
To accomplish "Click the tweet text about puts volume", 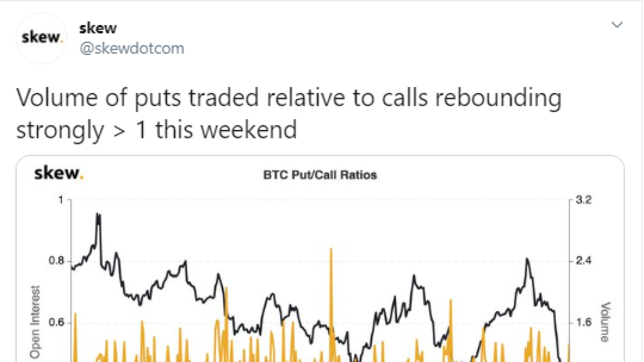I will pos(288,113).
